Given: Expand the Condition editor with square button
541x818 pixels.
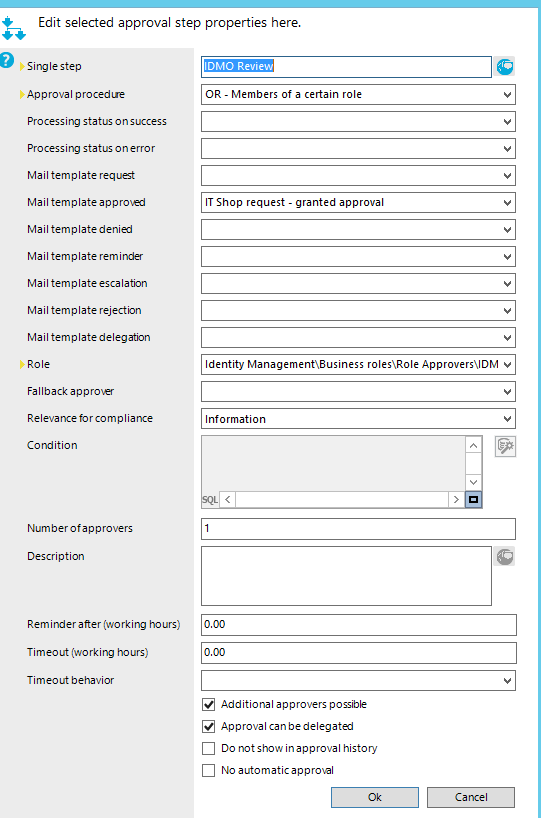Looking at the screenshot, I should tap(473, 500).
